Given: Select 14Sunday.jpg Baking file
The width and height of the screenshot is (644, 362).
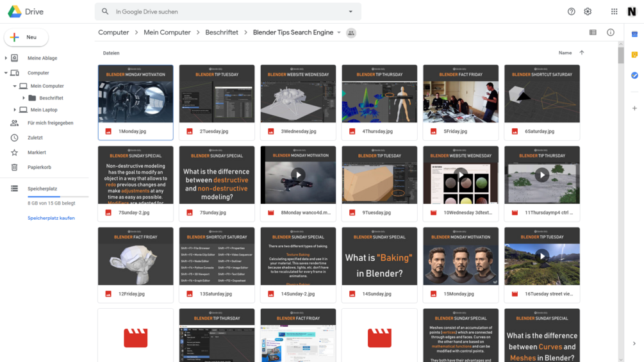Looking at the screenshot, I should point(379,265).
